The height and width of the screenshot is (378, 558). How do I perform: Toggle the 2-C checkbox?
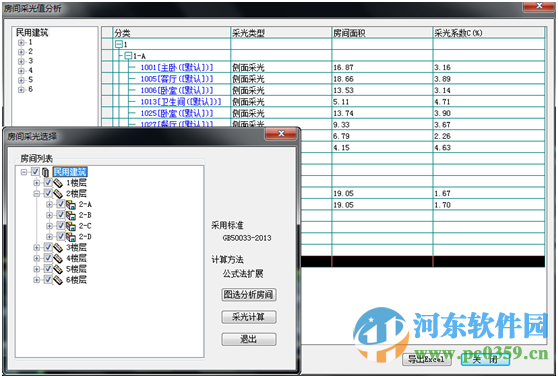point(60,226)
